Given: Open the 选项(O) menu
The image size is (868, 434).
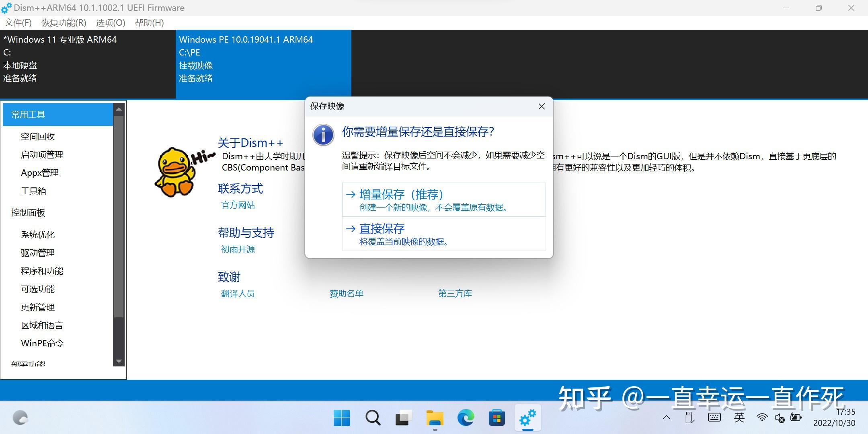Looking at the screenshot, I should (110, 23).
